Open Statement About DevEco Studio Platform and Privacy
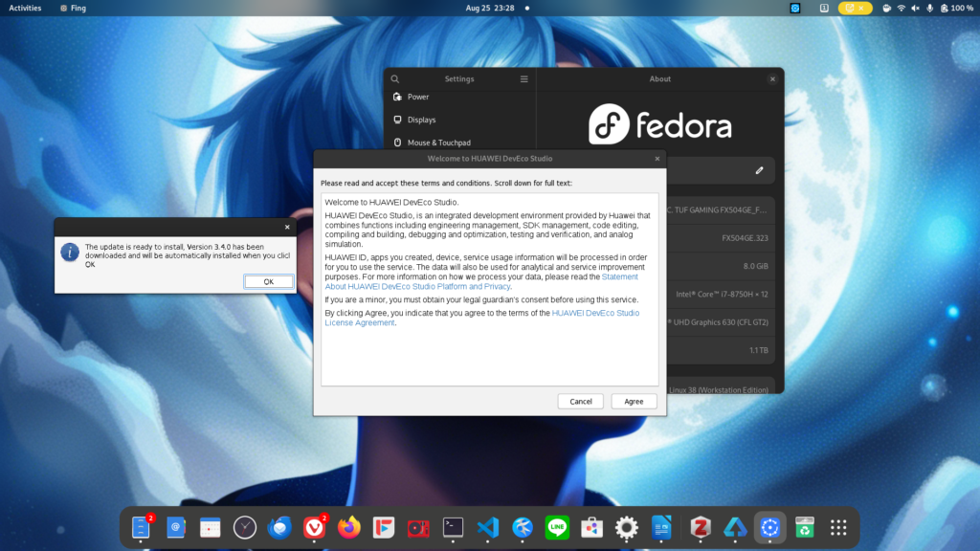Viewport: 980px width, 551px height. coord(417,286)
